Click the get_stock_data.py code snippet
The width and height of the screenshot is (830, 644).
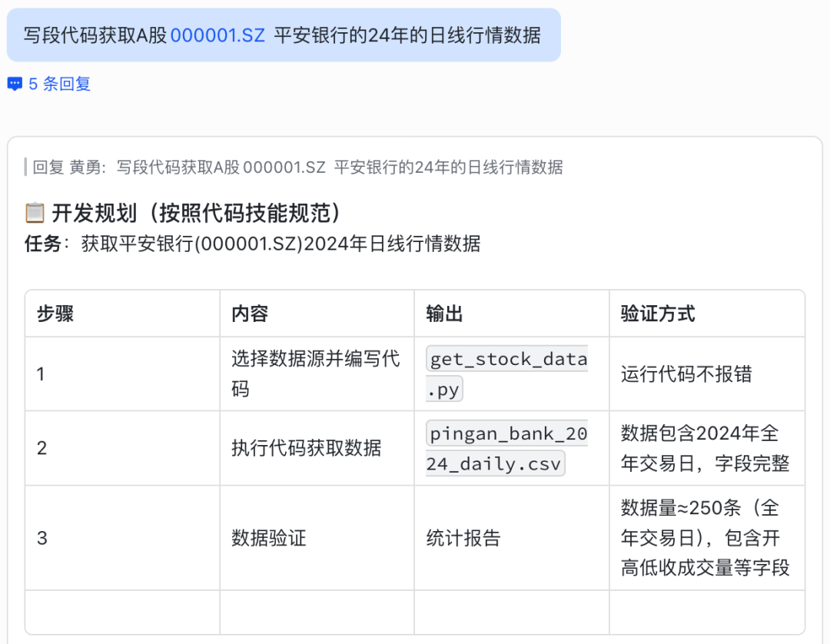click(x=507, y=374)
